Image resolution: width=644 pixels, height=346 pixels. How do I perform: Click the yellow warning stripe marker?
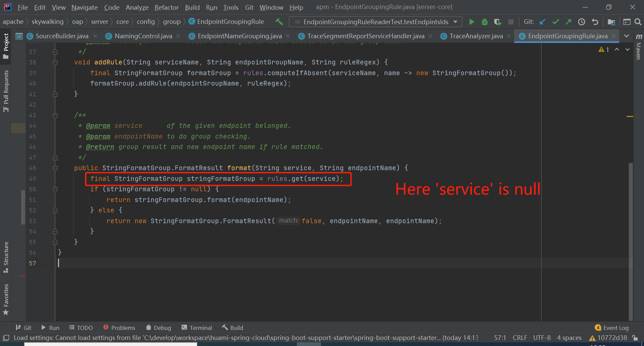click(630, 116)
